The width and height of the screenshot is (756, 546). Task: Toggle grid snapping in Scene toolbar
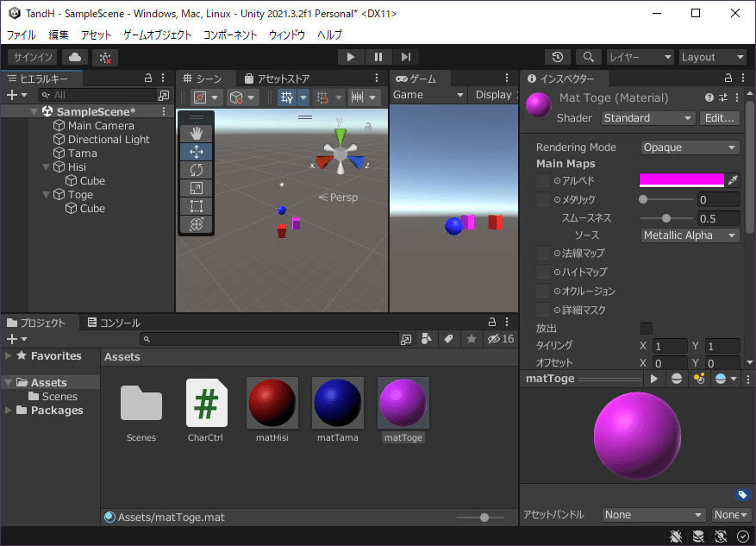[x=322, y=97]
